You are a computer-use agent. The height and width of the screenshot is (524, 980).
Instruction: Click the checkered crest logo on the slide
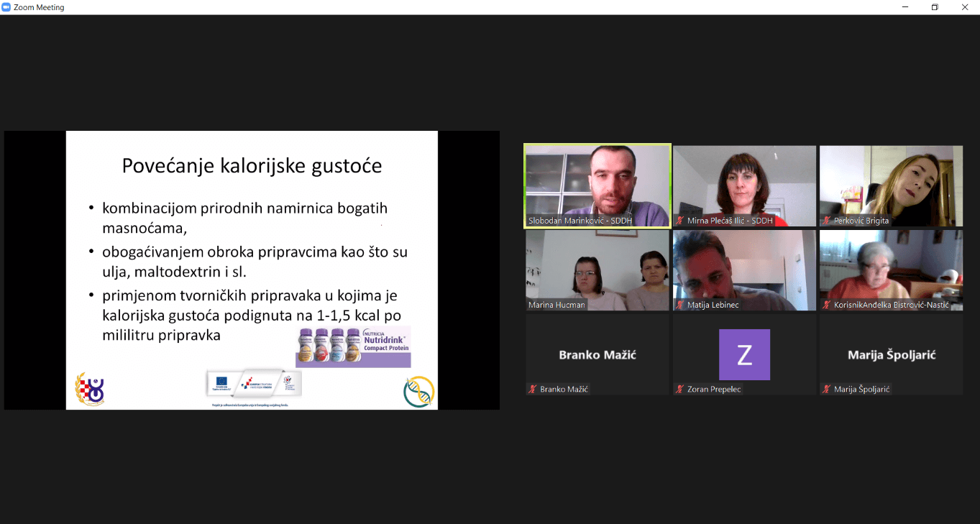(91, 389)
